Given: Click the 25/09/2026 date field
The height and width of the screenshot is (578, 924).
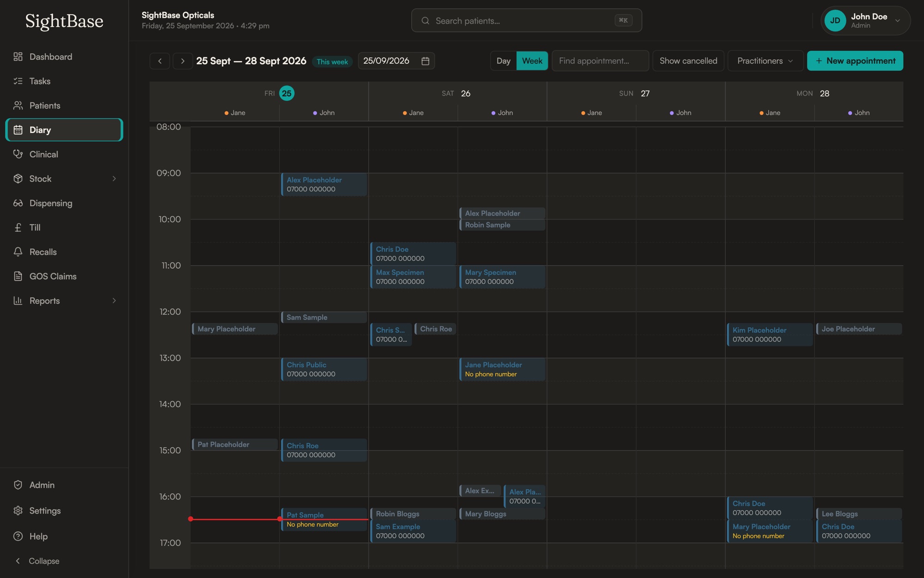Looking at the screenshot, I should click(x=396, y=61).
